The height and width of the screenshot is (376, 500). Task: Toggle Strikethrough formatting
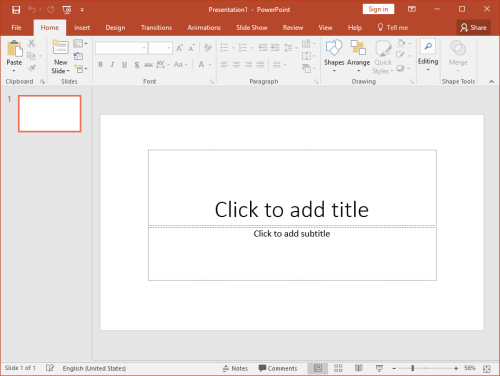pyautogui.click(x=148, y=65)
